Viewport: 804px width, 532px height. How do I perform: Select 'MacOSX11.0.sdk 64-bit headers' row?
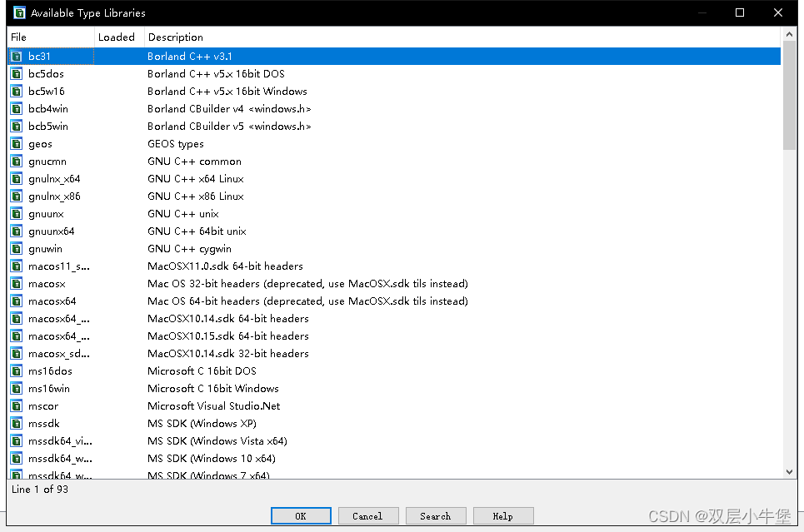pos(394,266)
